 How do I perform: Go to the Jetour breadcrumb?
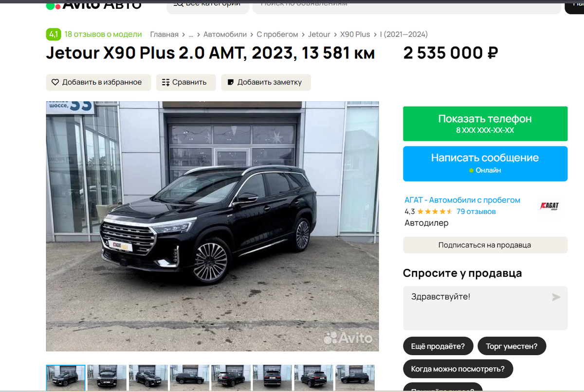pos(319,35)
